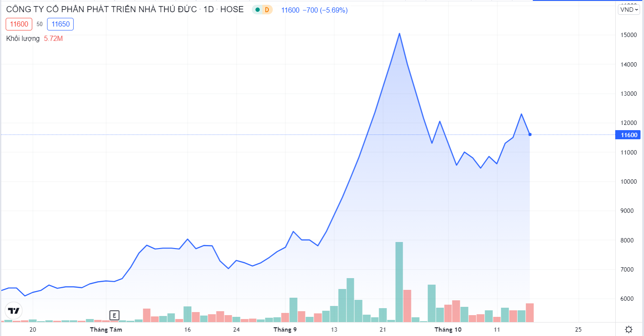Click the chart peak near 15000
The width and height of the screenshot is (644, 336).
[399, 34]
